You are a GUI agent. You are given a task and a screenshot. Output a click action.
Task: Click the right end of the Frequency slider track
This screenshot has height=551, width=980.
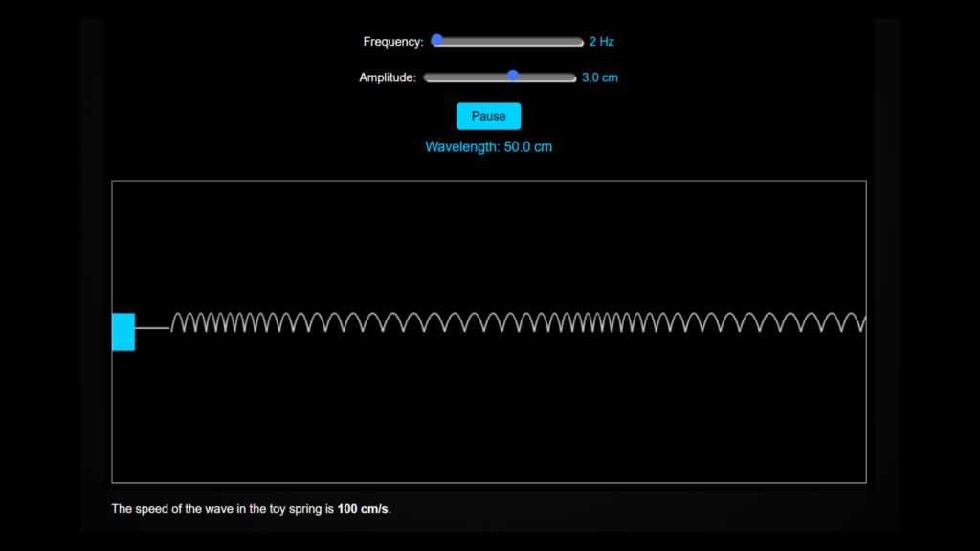[x=574, y=41]
